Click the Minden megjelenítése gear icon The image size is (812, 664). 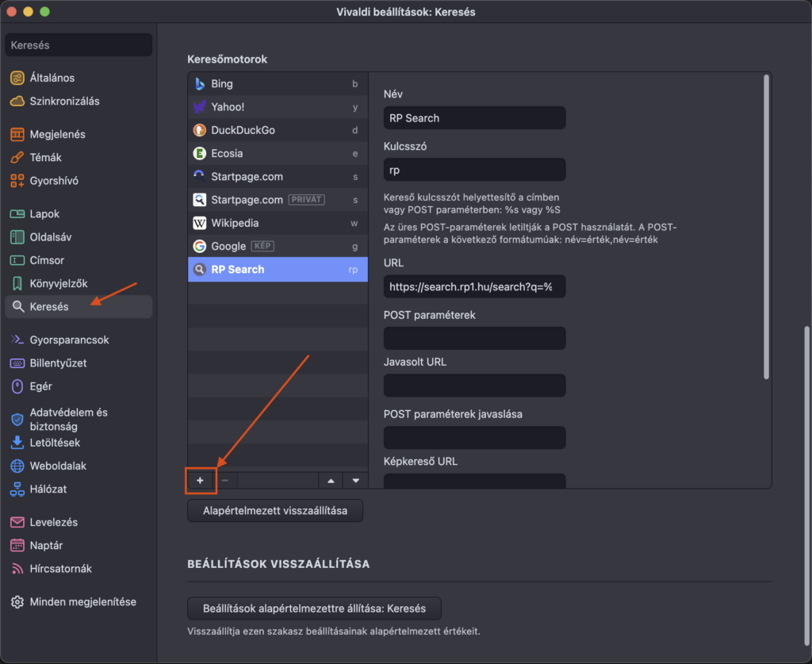coord(17,602)
